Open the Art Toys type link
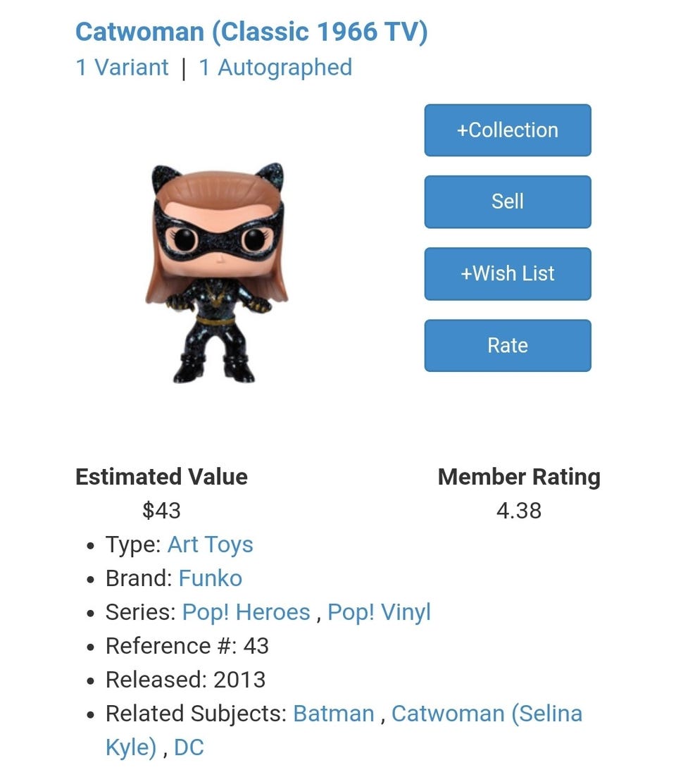The height and width of the screenshot is (784, 676). point(210,545)
